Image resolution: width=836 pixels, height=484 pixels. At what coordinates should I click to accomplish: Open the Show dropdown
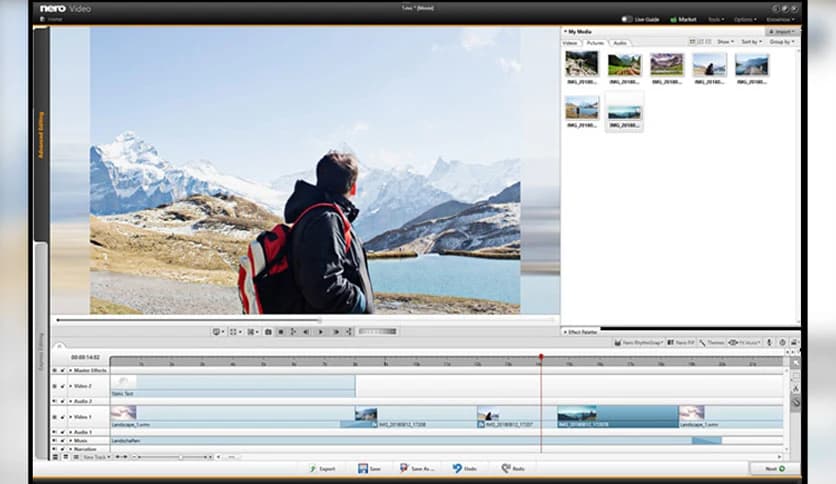pos(726,42)
